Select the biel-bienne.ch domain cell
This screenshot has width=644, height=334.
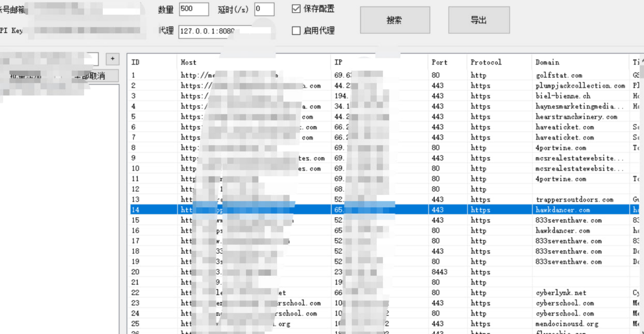click(x=563, y=96)
